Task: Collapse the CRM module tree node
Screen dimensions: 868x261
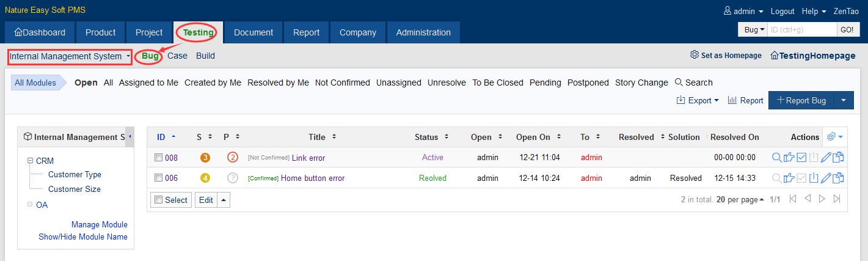Action: click(x=29, y=161)
